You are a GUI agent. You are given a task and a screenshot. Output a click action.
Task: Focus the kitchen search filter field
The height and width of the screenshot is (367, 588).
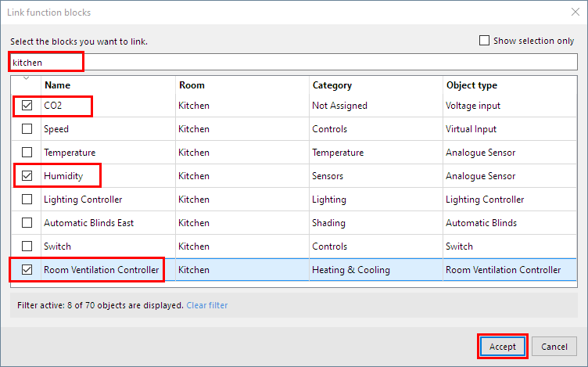pyautogui.click(x=313, y=62)
